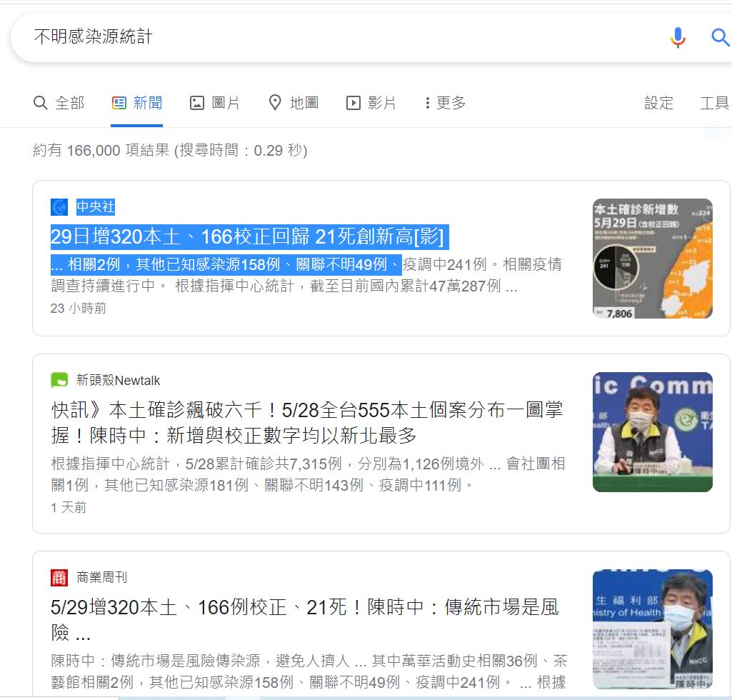Select the 全部 all results tab

coord(59,103)
